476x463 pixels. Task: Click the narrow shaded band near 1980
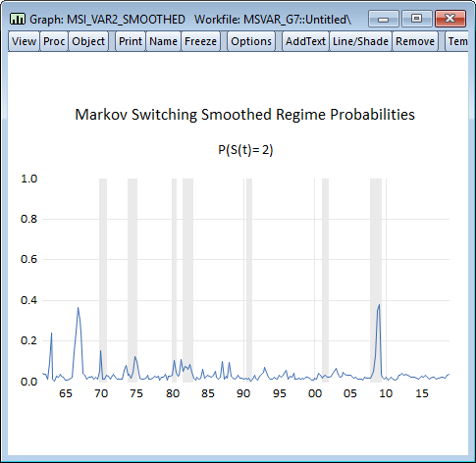[x=174, y=281]
